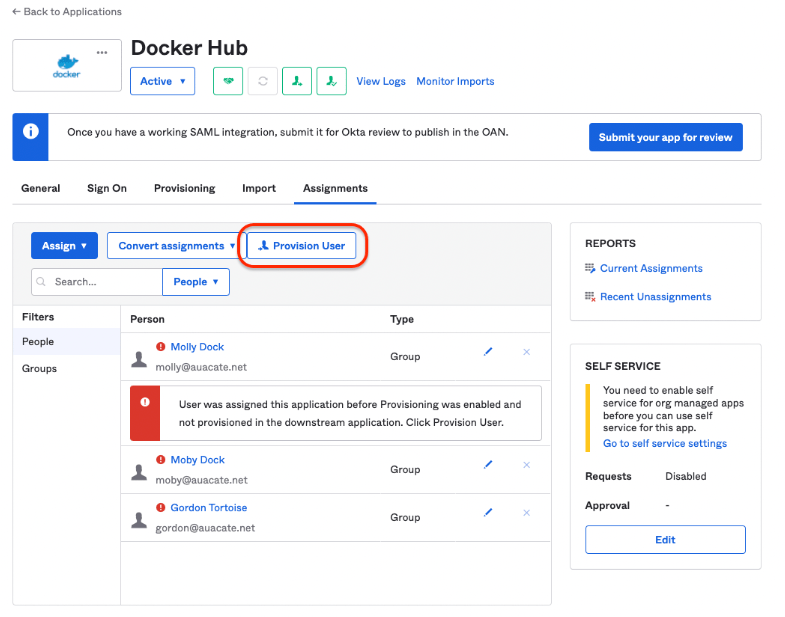Click the Docker Hub page title
The image size is (785, 617).
coord(189,48)
